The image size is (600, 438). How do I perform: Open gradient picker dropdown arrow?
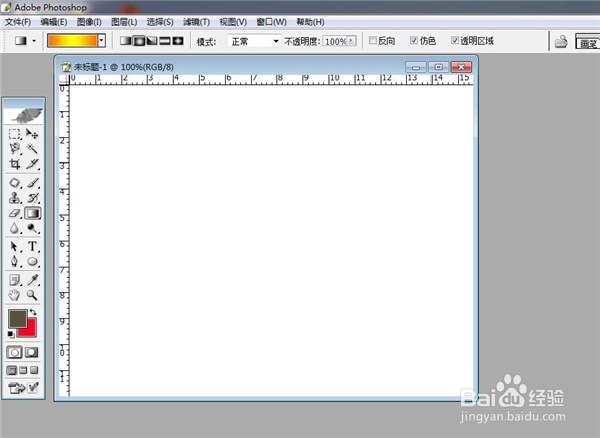point(102,41)
